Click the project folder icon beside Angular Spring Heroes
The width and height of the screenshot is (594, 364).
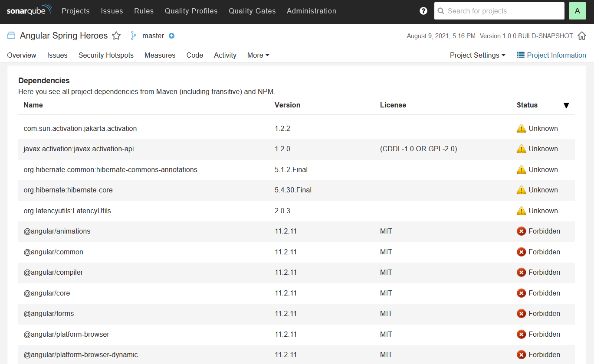point(11,36)
